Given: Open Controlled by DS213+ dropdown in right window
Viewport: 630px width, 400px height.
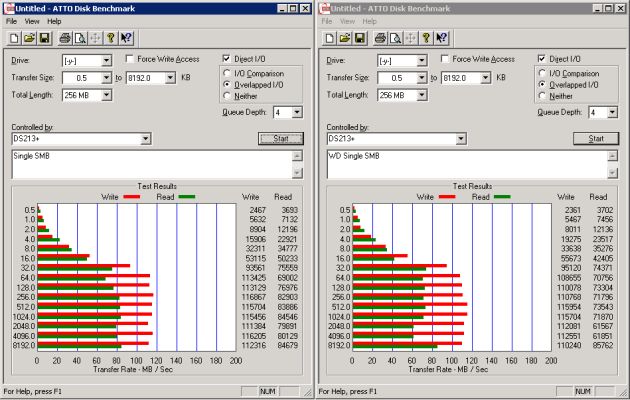Looking at the screenshot, I should tap(461, 139).
